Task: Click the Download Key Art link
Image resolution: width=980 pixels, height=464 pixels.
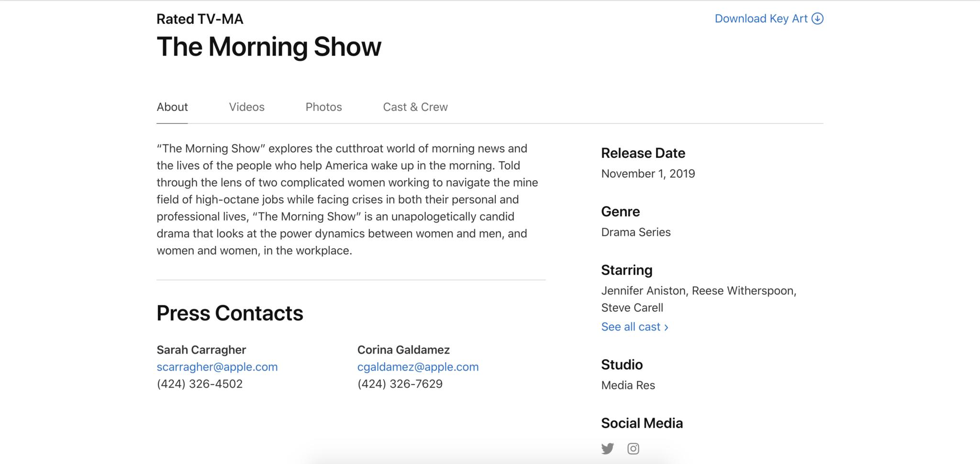Action: [761, 19]
